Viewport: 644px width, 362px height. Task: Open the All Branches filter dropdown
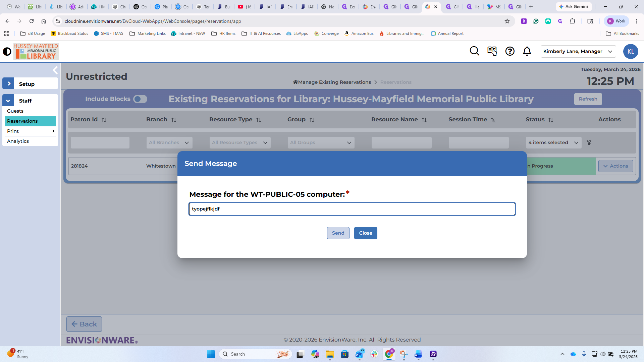[169, 143]
